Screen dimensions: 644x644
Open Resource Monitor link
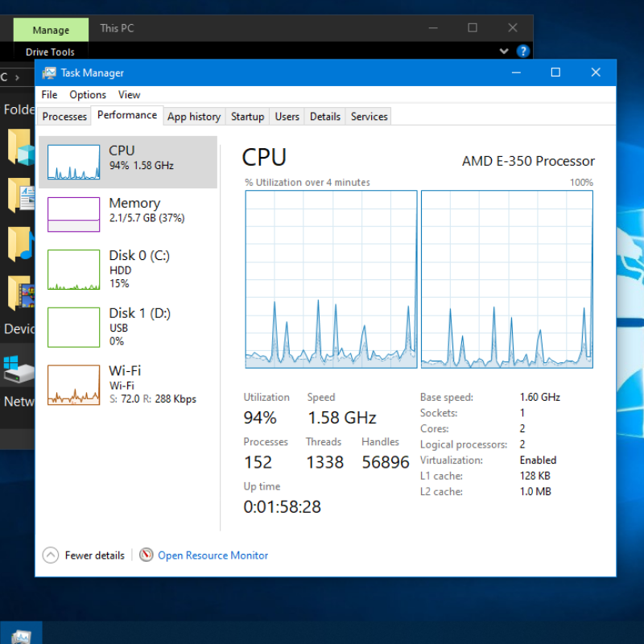click(x=213, y=555)
